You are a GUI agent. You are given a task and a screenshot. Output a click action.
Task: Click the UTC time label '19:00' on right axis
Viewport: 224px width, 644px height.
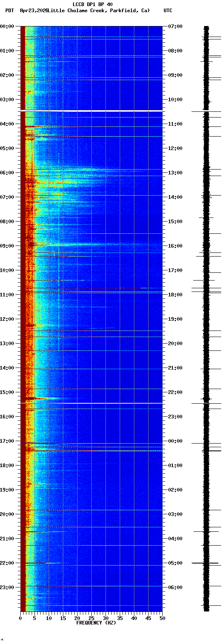(175, 319)
